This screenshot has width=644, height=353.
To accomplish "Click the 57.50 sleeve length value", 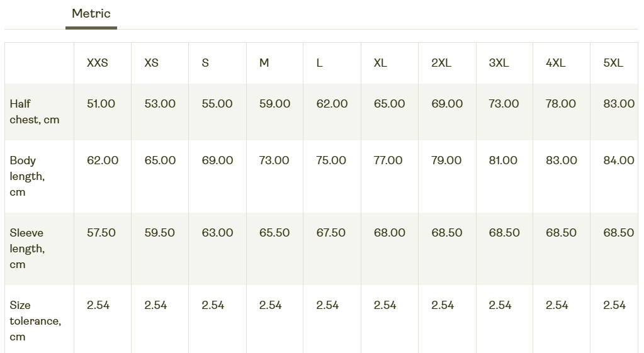I will click(x=101, y=233).
